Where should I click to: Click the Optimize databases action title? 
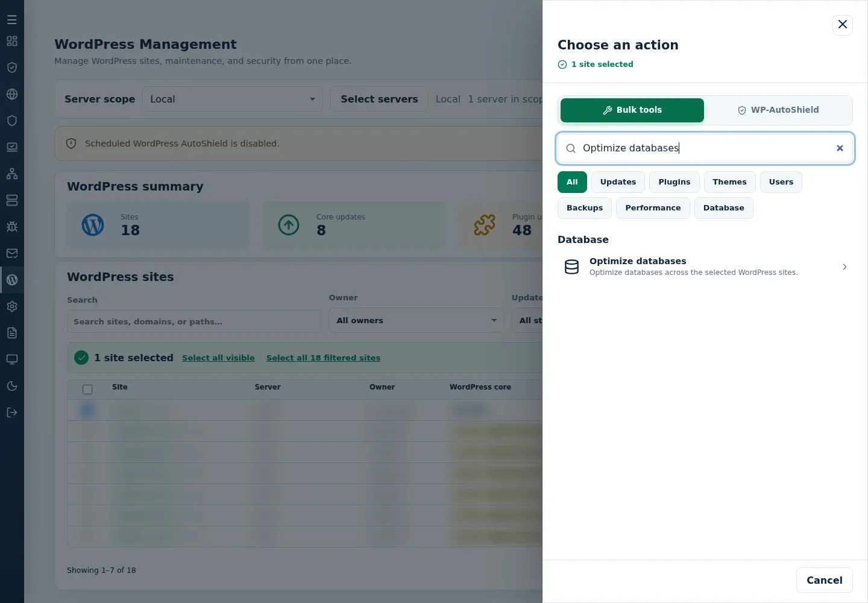(638, 261)
